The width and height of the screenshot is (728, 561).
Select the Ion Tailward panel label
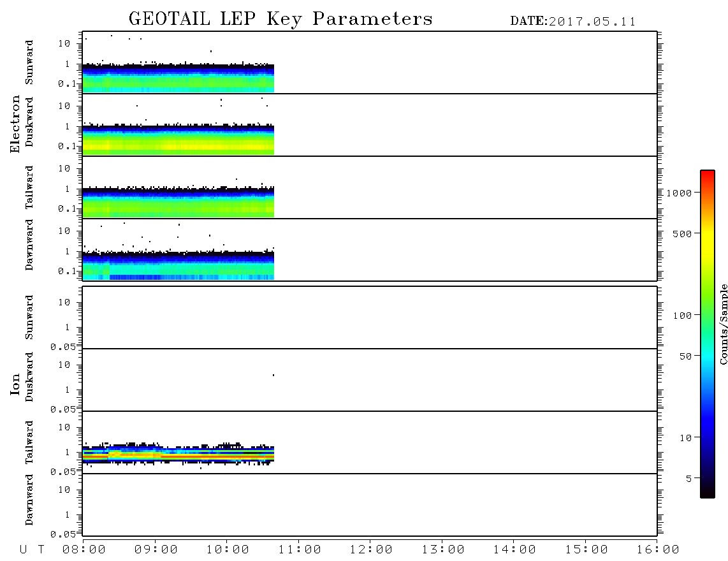click(29, 442)
